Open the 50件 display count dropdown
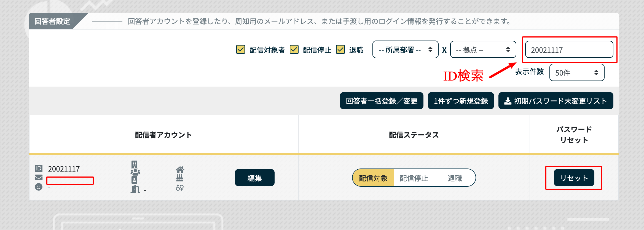Screen dimensions: 644x230 tap(577, 73)
